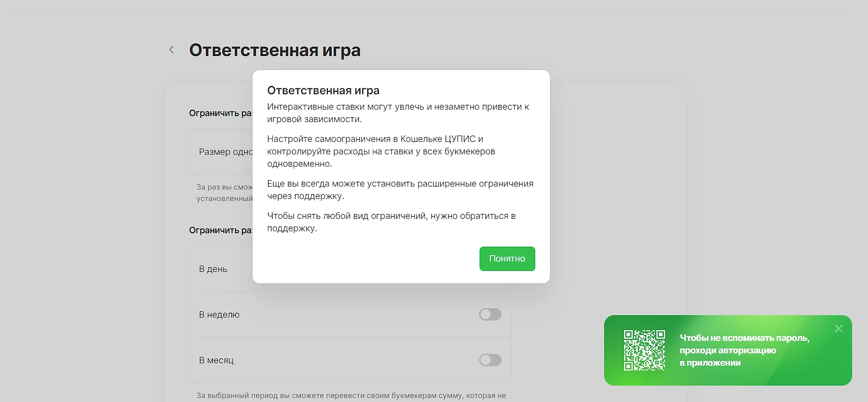Click the В неделю row label

219,315
